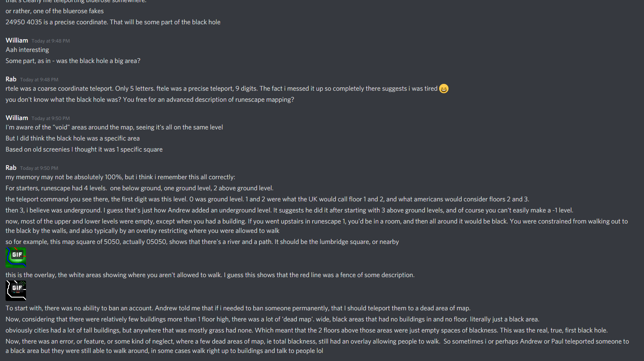Click William's username above the "void" areas message
The height and width of the screenshot is (361, 644).
pyautogui.click(x=17, y=118)
